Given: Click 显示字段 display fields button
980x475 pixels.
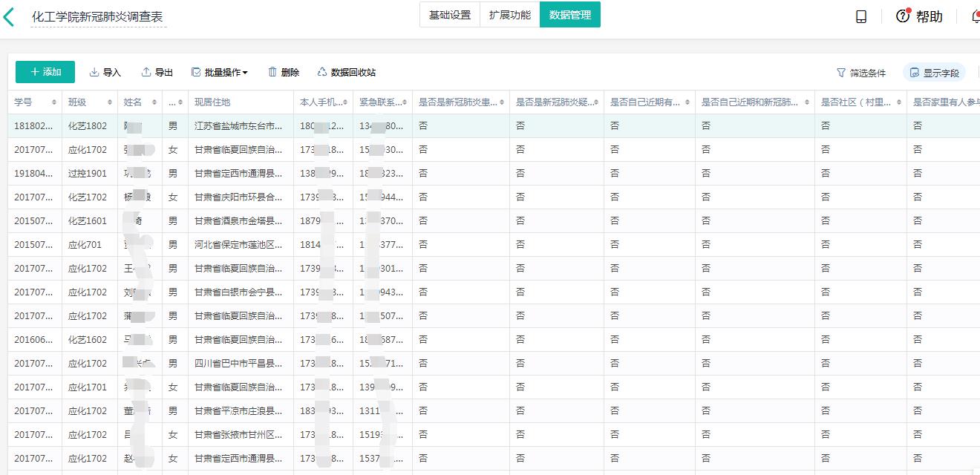Looking at the screenshot, I should click(x=934, y=73).
